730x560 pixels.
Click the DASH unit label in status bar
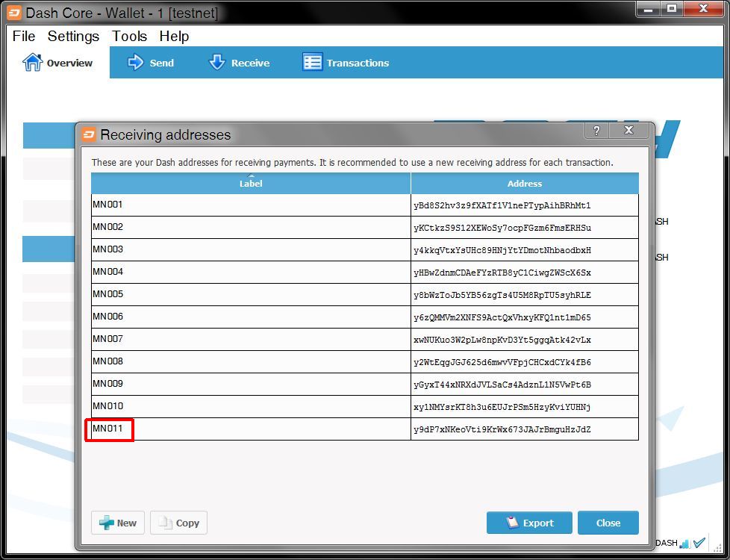pos(667,544)
